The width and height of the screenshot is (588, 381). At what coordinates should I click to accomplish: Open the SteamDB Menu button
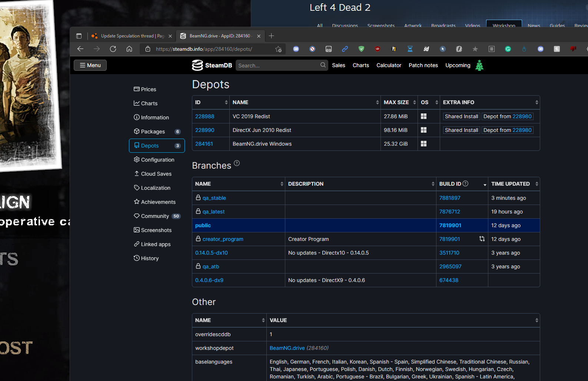point(90,65)
